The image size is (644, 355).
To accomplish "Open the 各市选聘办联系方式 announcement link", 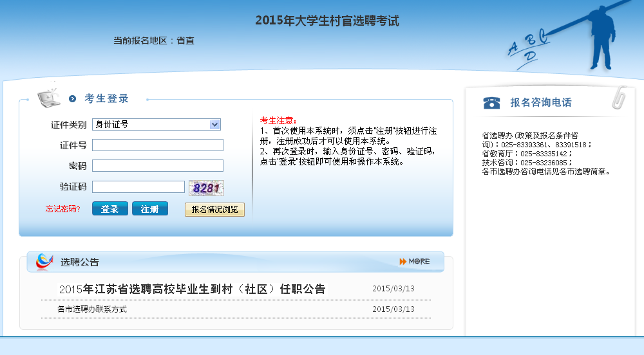I will point(92,309).
